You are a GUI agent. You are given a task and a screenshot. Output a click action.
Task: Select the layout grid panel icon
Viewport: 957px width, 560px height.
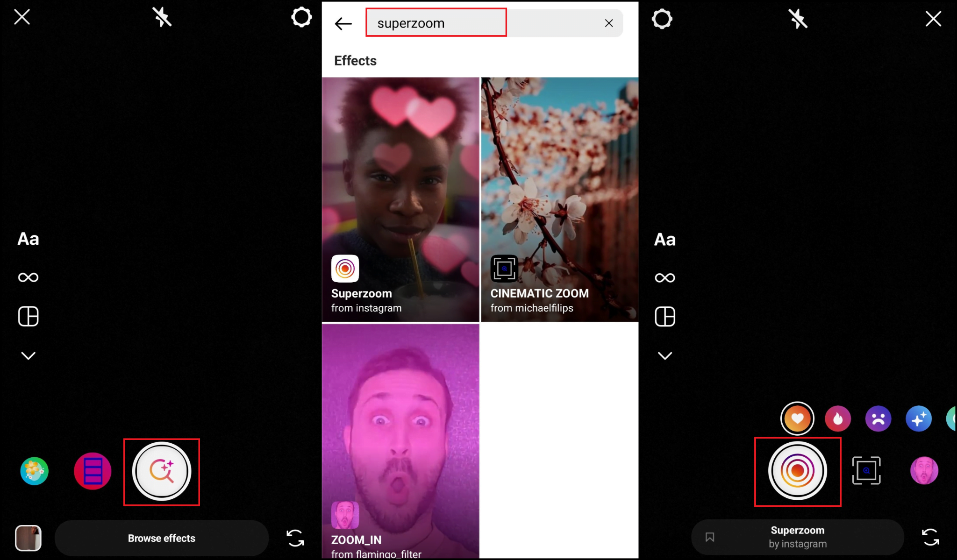coord(28,316)
